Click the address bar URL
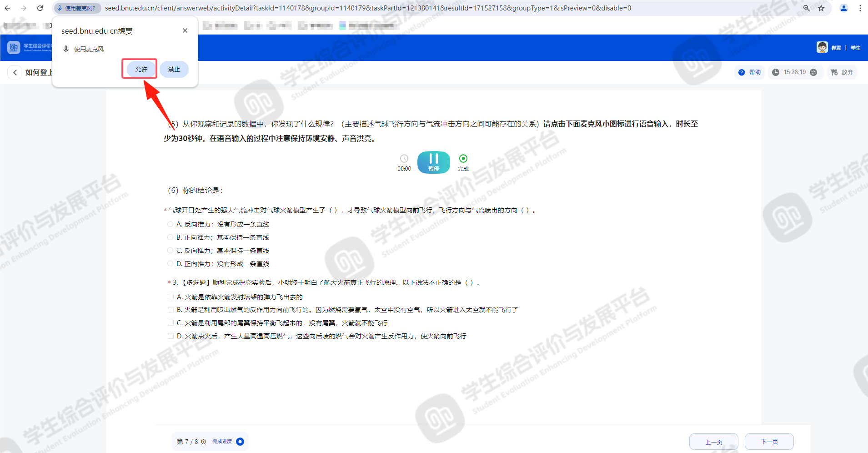The image size is (868, 453). click(368, 8)
